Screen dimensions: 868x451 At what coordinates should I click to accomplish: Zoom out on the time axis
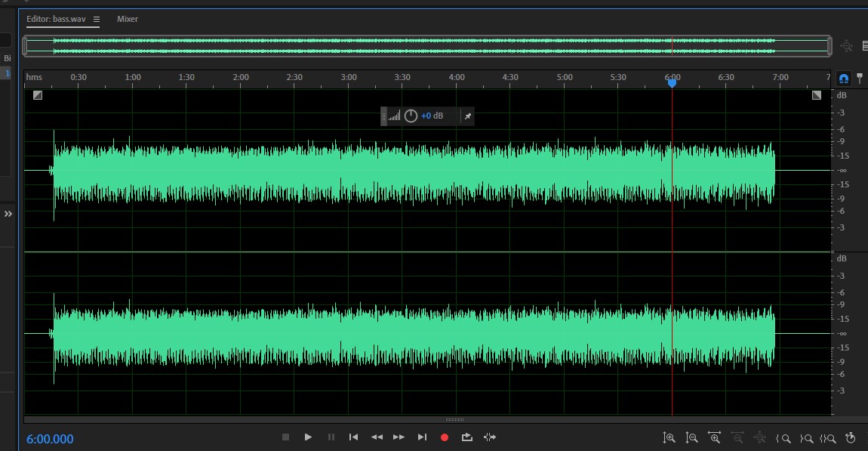coord(737,437)
